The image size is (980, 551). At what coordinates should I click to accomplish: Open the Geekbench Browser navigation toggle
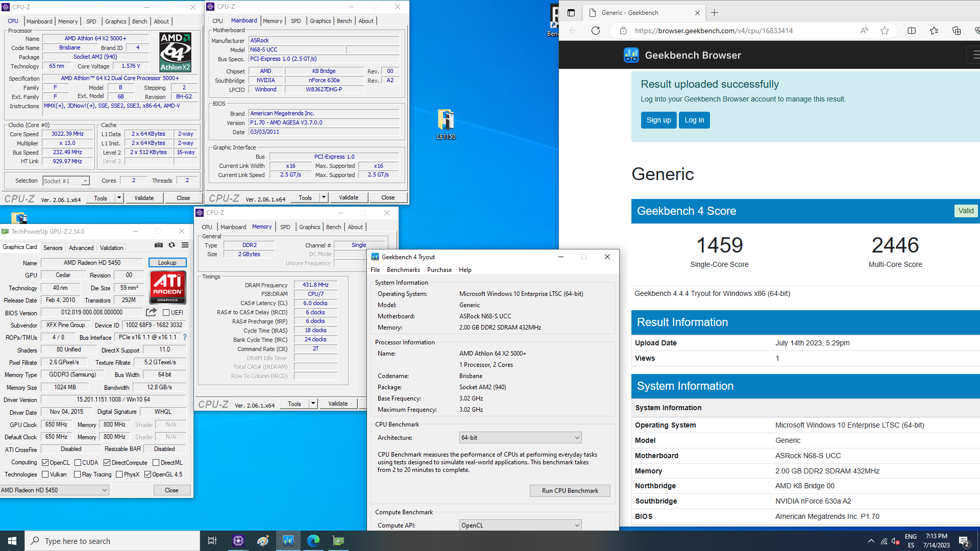[x=975, y=55]
